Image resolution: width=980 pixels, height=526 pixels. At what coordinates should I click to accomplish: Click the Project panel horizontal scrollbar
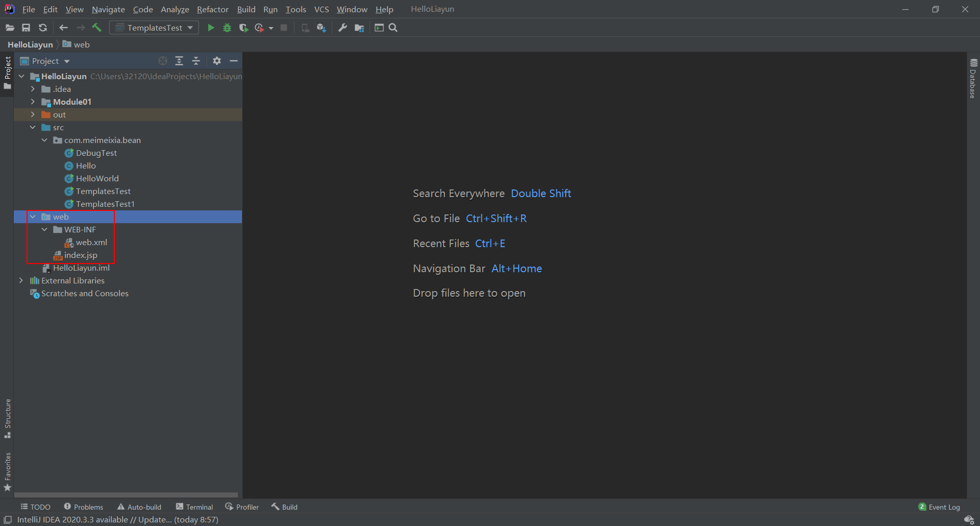click(126, 495)
